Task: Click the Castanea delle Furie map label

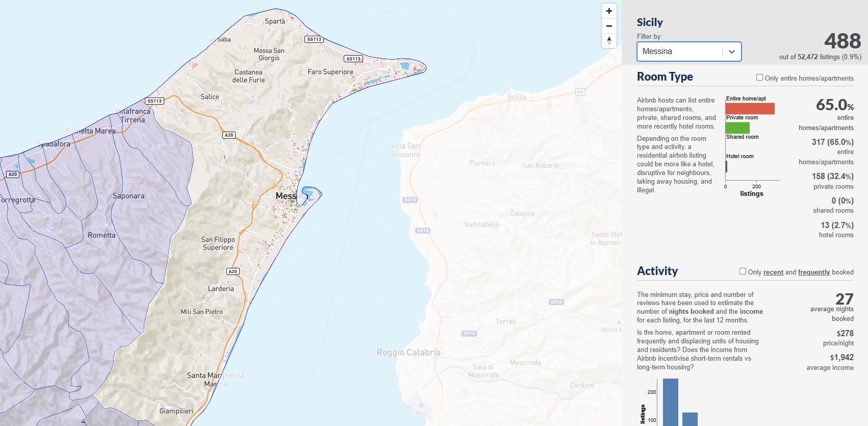Action: point(248,76)
